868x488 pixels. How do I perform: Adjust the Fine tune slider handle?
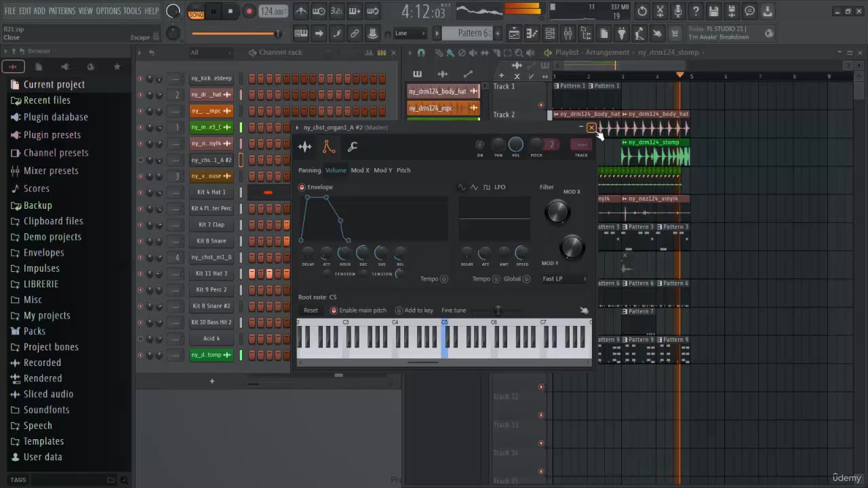click(x=498, y=310)
